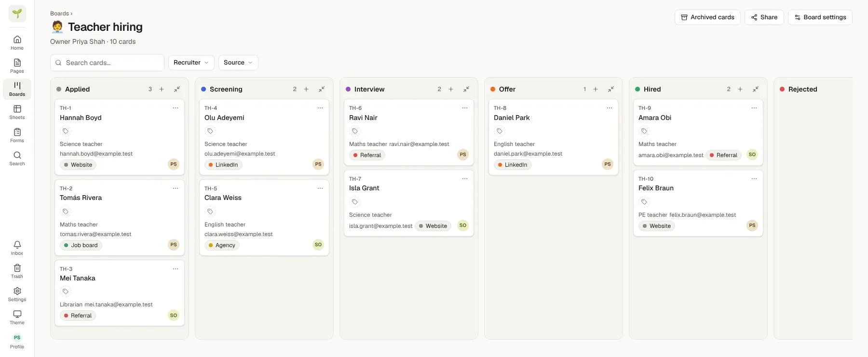Open the Olu Adeyemi card title

[224, 118]
